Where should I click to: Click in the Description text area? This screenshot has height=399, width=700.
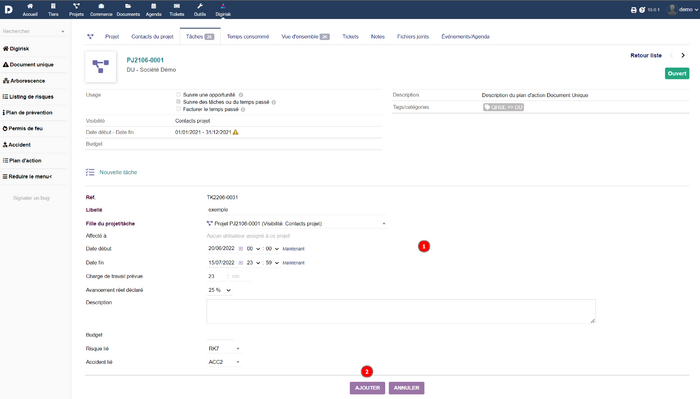click(401, 312)
